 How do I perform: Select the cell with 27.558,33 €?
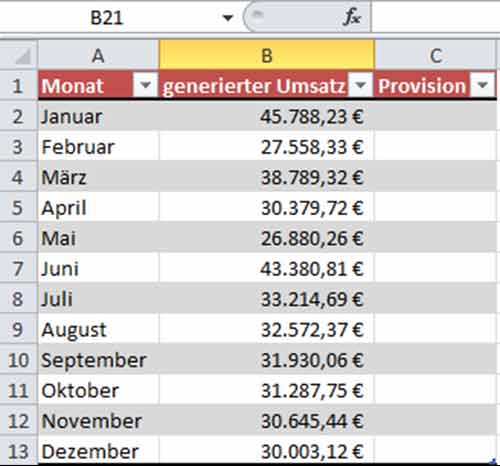click(267, 147)
